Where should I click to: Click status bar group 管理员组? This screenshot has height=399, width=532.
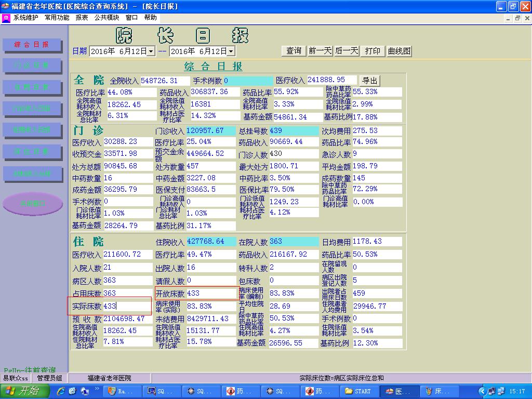[x=49, y=378]
